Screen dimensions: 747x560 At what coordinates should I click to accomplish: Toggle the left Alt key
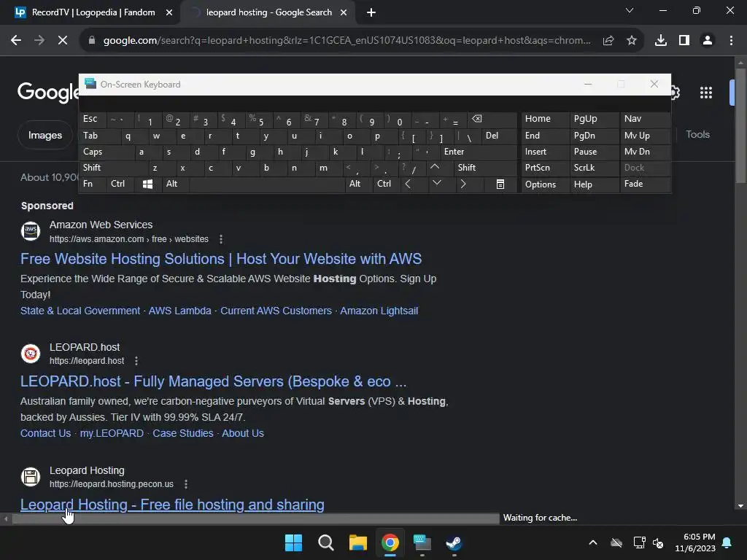click(176, 184)
